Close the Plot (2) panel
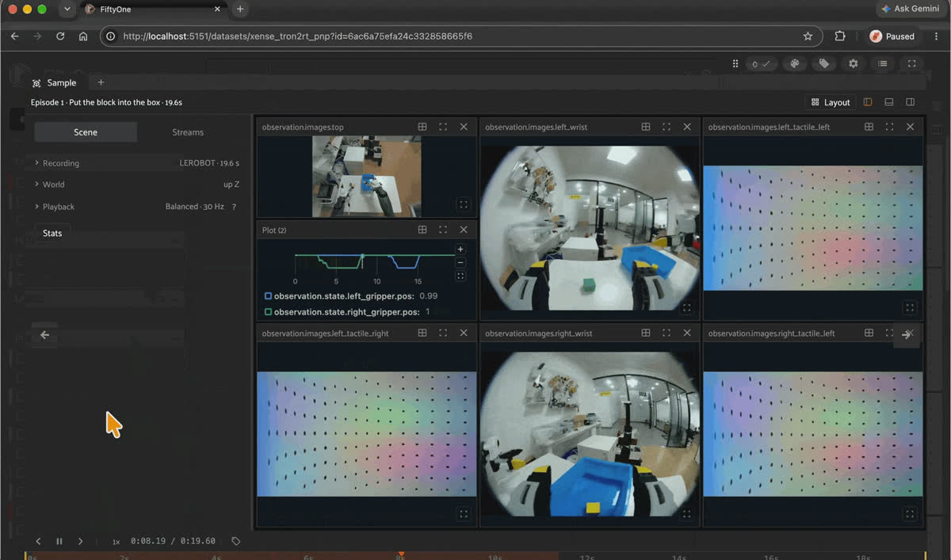This screenshot has height=560, width=951. point(464,230)
